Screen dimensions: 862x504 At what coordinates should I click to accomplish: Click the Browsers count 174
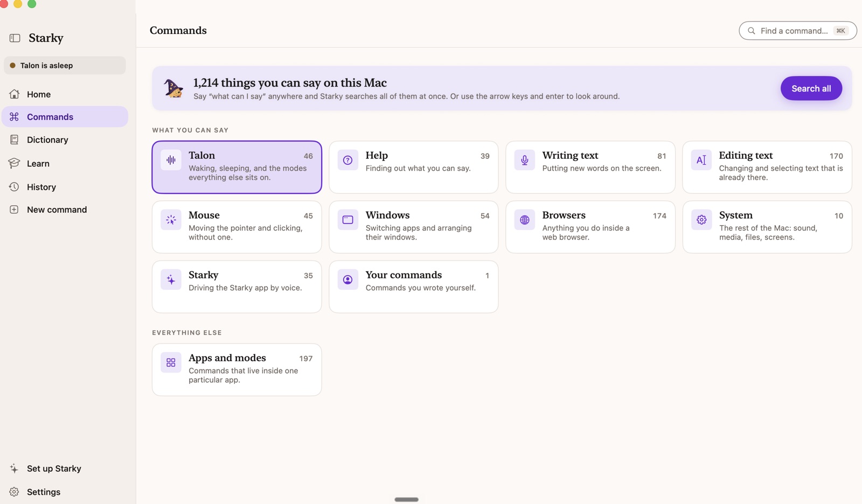point(659,215)
